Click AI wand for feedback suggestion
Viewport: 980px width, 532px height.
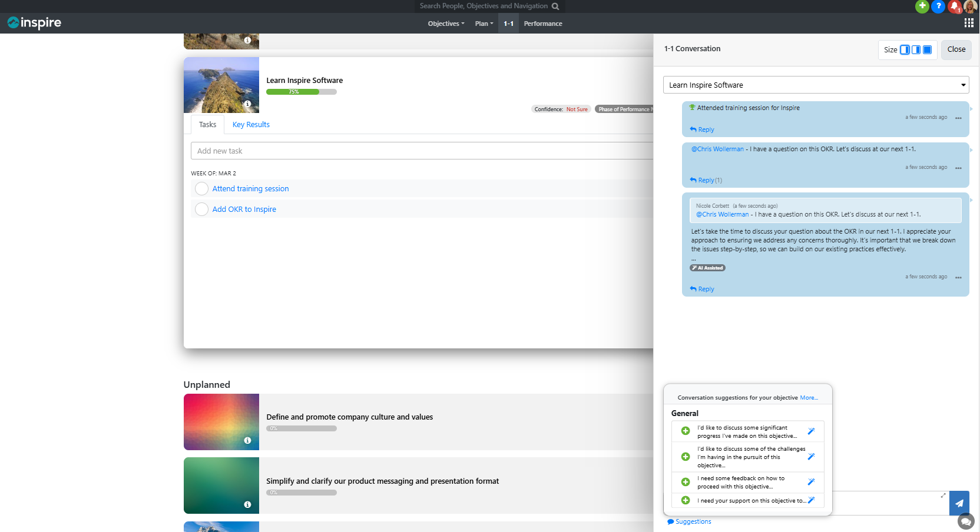(x=811, y=482)
